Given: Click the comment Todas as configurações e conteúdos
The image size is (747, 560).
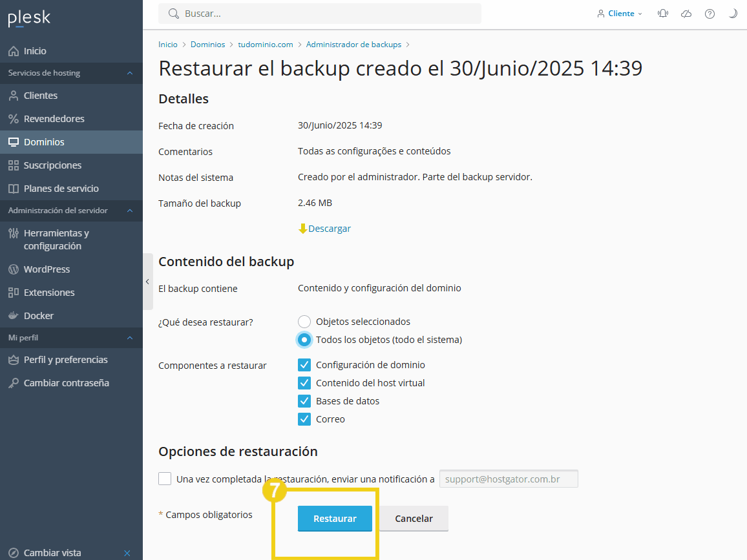Looking at the screenshot, I should click(374, 151).
